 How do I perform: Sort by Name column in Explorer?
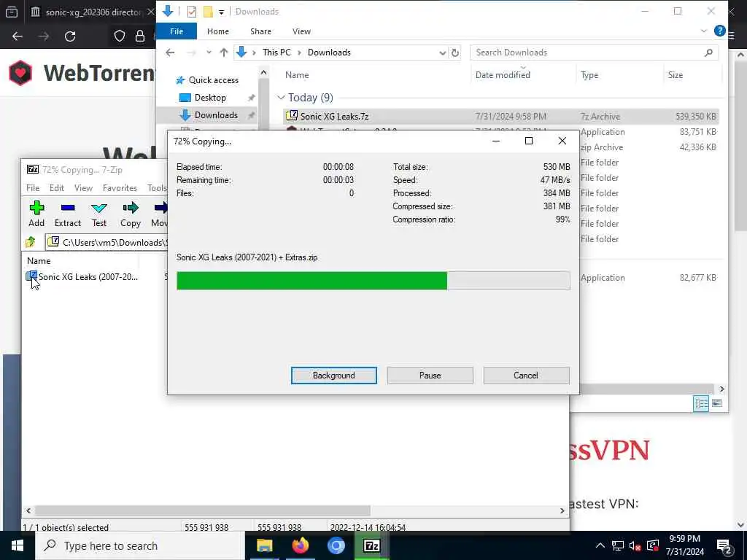(x=297, y=75)
